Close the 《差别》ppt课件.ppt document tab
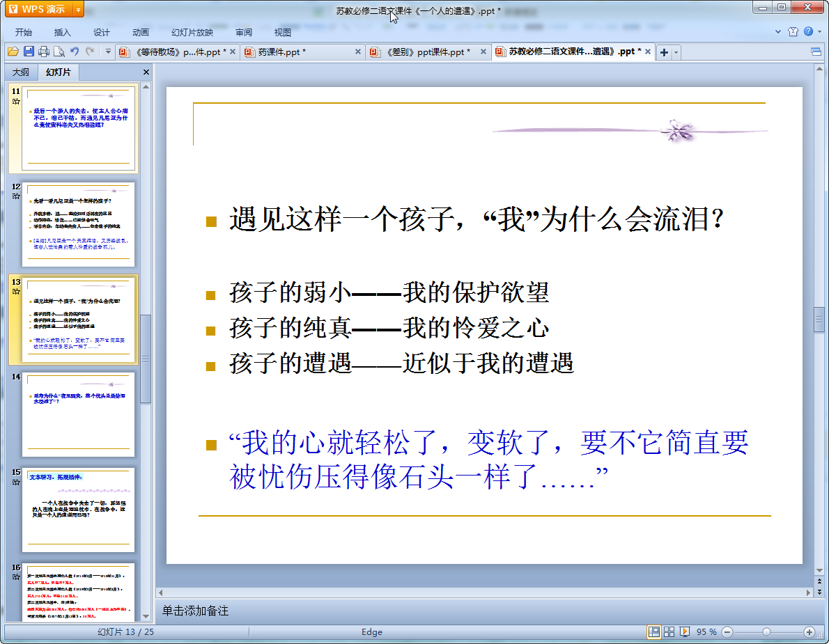 point(483,52)
